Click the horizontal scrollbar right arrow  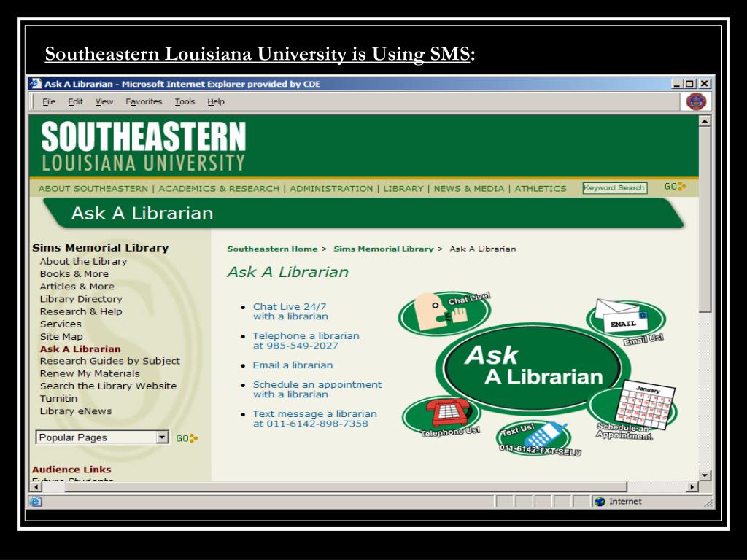pos(692,486)
